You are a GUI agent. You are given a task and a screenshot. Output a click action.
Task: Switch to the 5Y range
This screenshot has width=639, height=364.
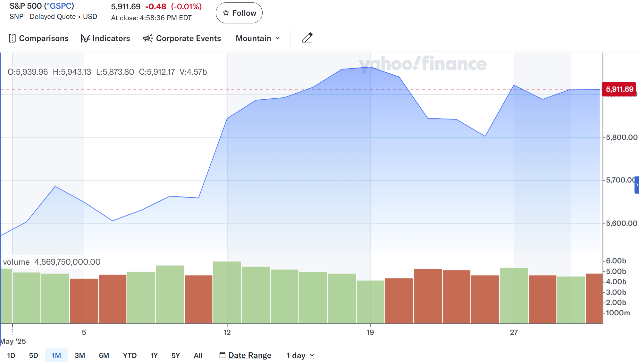[176, 355]
